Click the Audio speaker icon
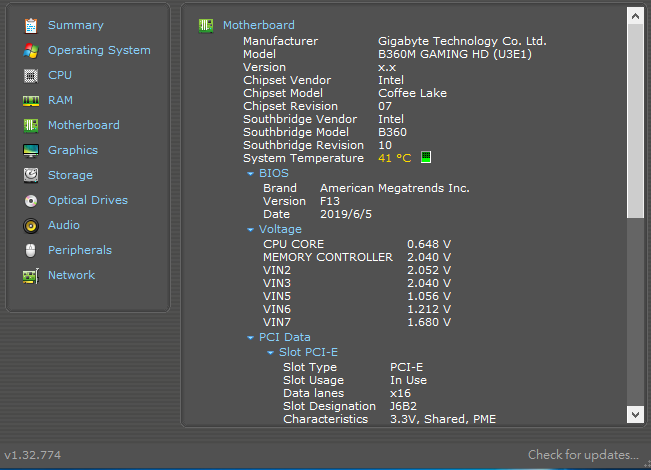Image resolution: width=651 pixels, height=470 pixels. coord(31,226)
